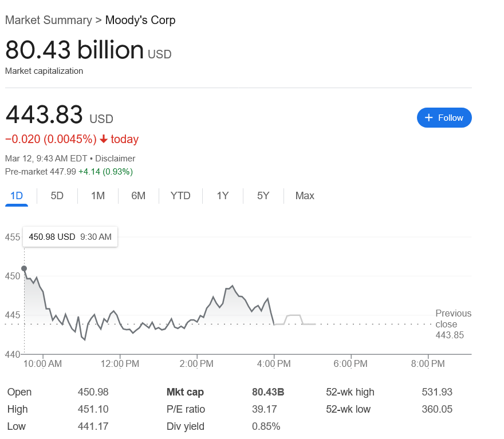Click the 52-wk low value 360.05

click(437, 409)
